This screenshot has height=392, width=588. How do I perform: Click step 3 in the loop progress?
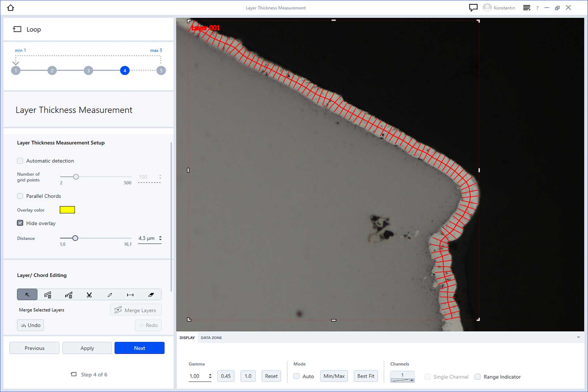point(89,70)
